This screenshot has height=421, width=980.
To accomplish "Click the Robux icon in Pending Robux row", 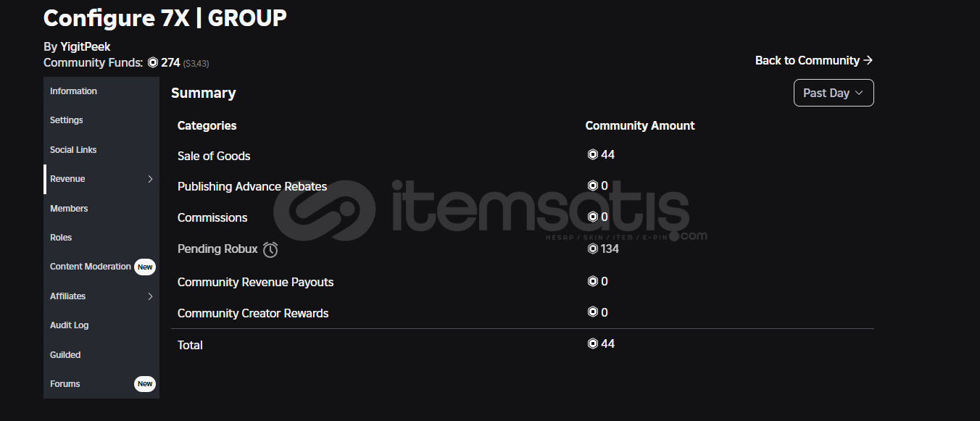I will click(592, 249).
